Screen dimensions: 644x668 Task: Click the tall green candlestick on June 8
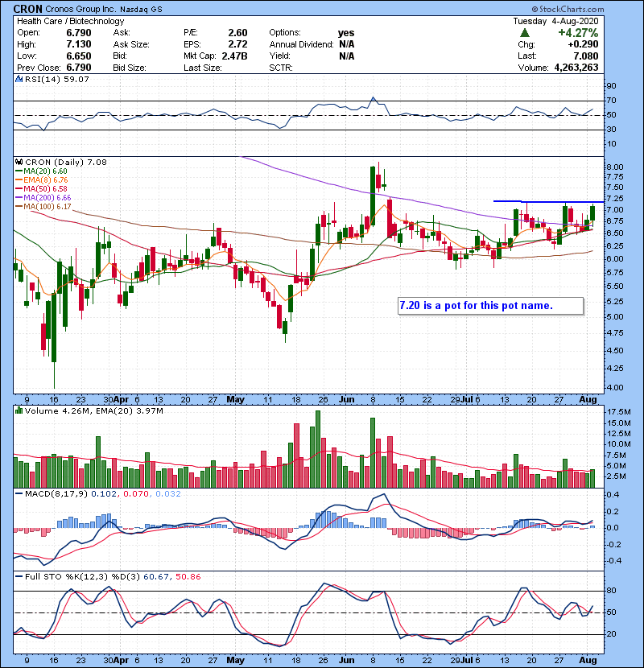tap(373, 196)
